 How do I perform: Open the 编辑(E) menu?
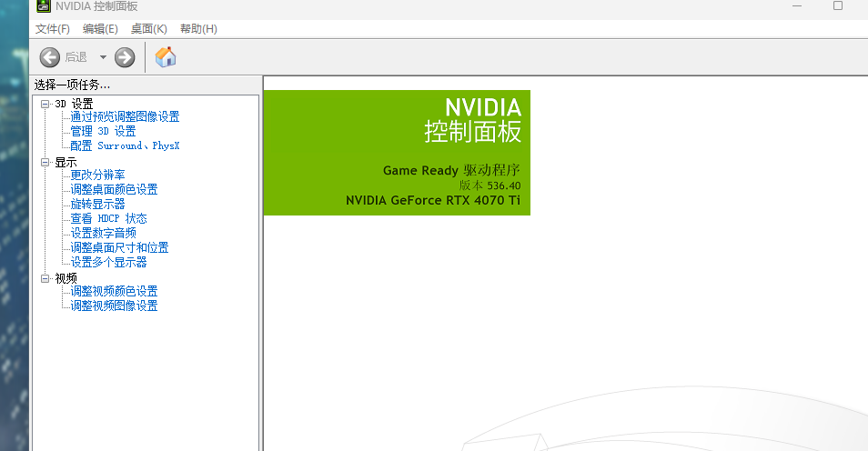click(100, 29)
